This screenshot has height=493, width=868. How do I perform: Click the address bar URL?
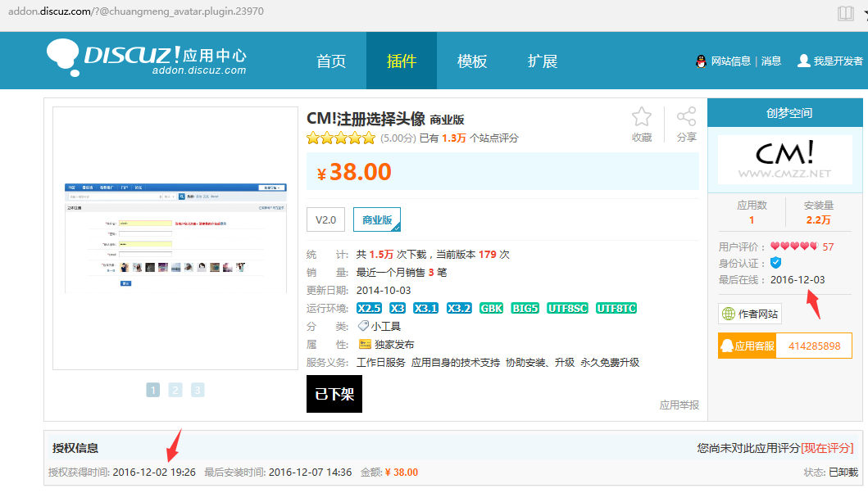[x=135, y=11]
